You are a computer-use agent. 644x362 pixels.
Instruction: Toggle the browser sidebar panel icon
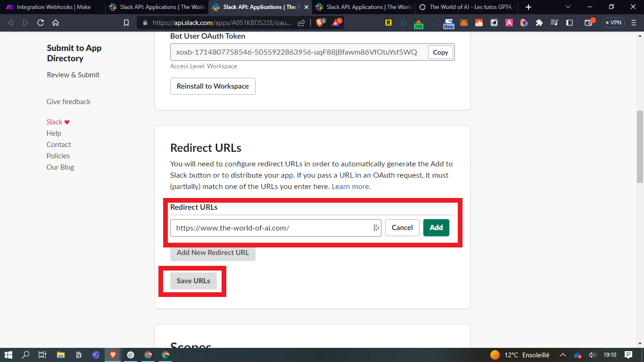point(570,23)
